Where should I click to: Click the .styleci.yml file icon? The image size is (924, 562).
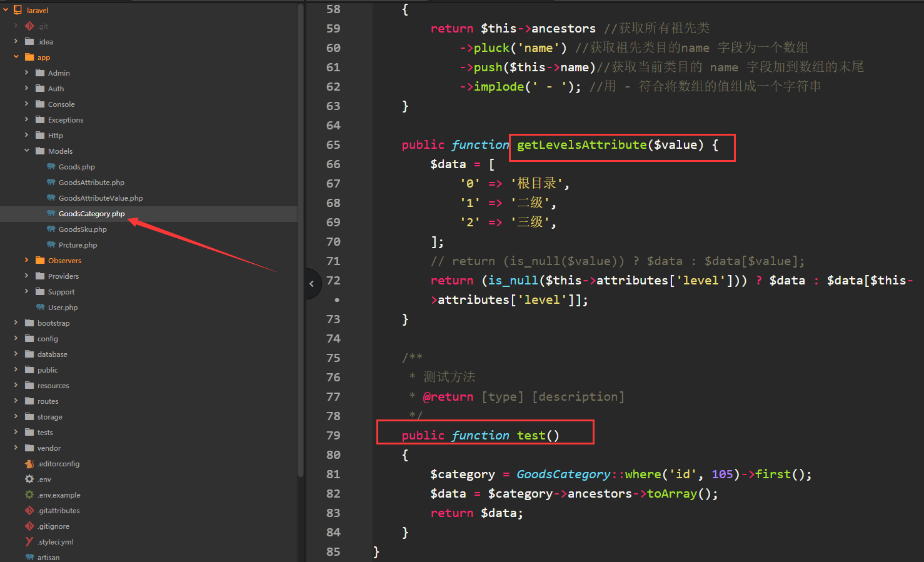pyautogui.click(x=29, y=541)
